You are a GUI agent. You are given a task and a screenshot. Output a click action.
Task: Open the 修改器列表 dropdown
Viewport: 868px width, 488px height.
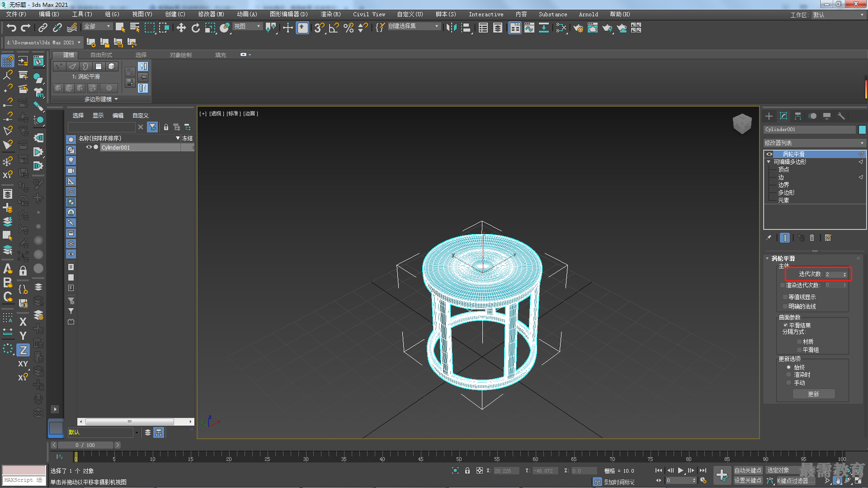(x=814, y=143)
